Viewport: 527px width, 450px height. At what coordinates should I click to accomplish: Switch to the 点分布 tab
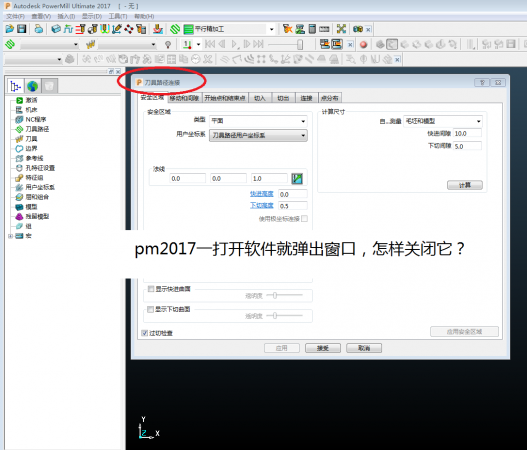point(329,98)
